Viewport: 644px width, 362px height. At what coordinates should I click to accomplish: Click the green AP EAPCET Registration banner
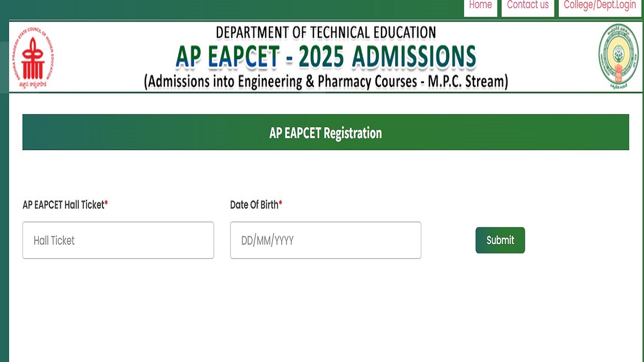325,132
